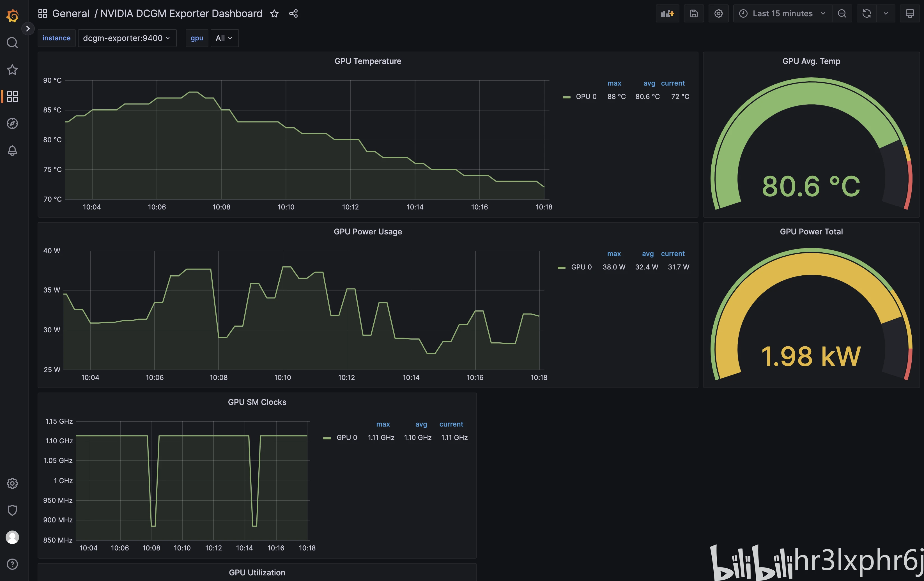Share dashboard using the share icon
The height and width of the screenshot is (581, 924).
pos(293,14)
